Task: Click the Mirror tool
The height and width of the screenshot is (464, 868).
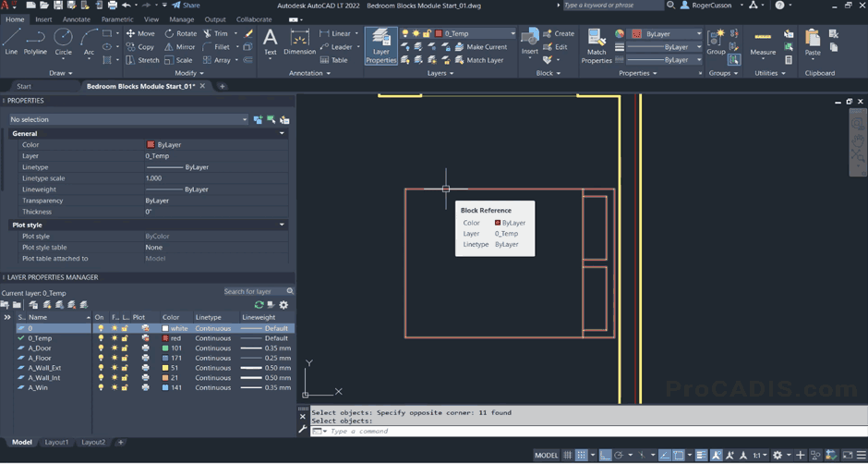Action: point(180,47)
